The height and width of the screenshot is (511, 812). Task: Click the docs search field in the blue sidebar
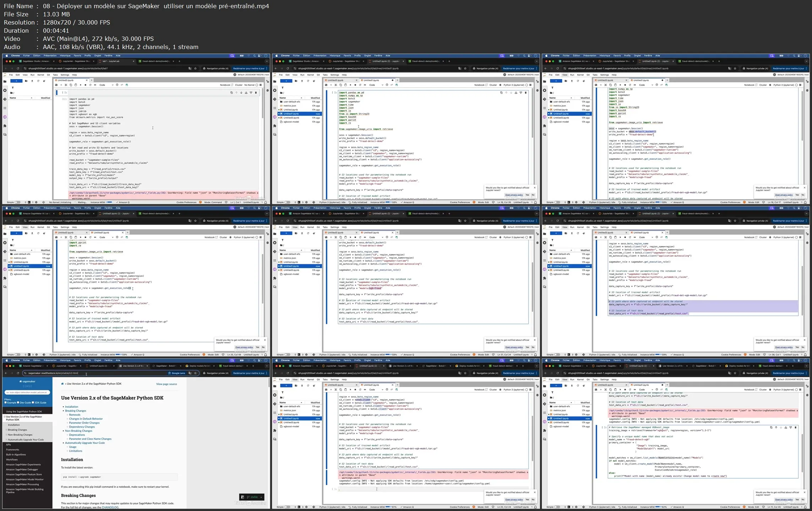[x=27, y=392]
